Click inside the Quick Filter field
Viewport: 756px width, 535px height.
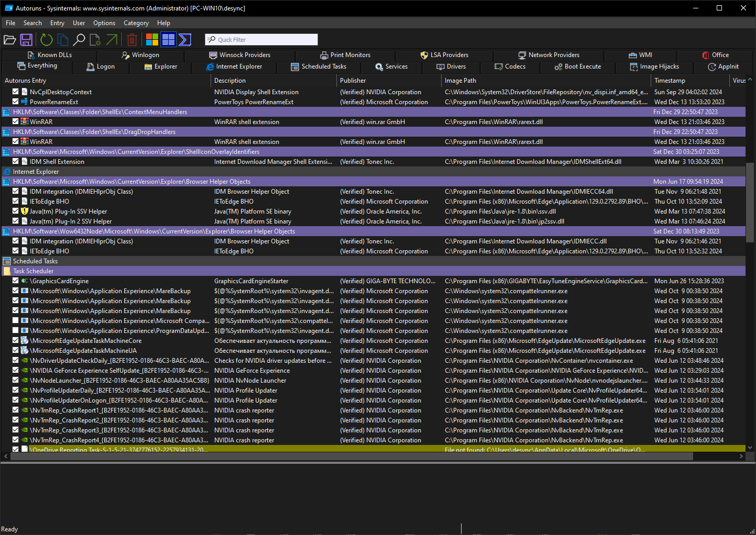(266, 40)
